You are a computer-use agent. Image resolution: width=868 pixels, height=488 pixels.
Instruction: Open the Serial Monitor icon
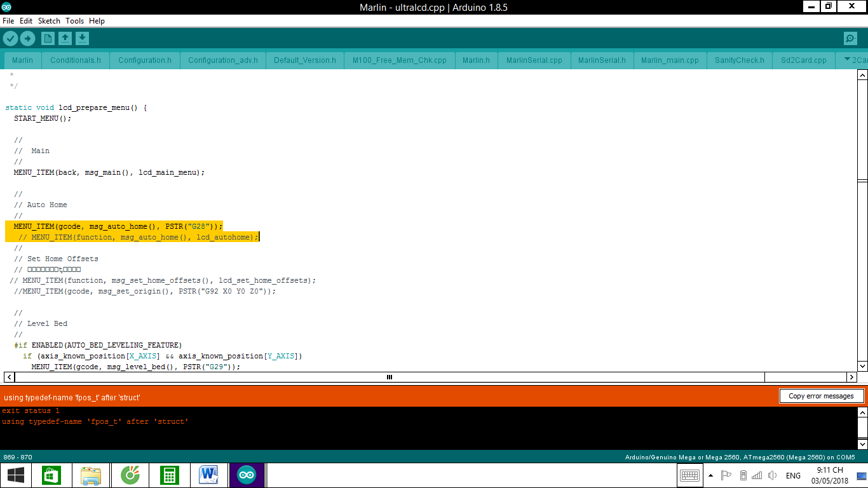pos(850,39)
